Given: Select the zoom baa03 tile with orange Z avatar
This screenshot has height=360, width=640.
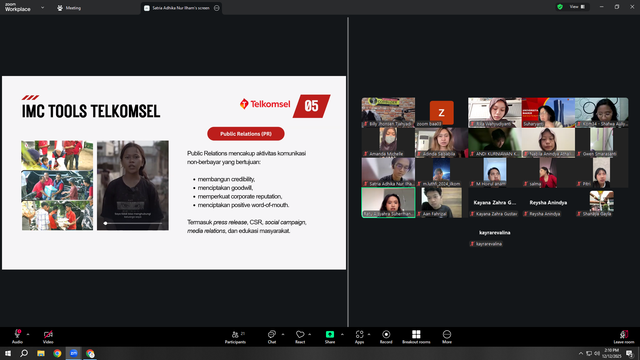Looking at the screenshot, I should point(442,112).
